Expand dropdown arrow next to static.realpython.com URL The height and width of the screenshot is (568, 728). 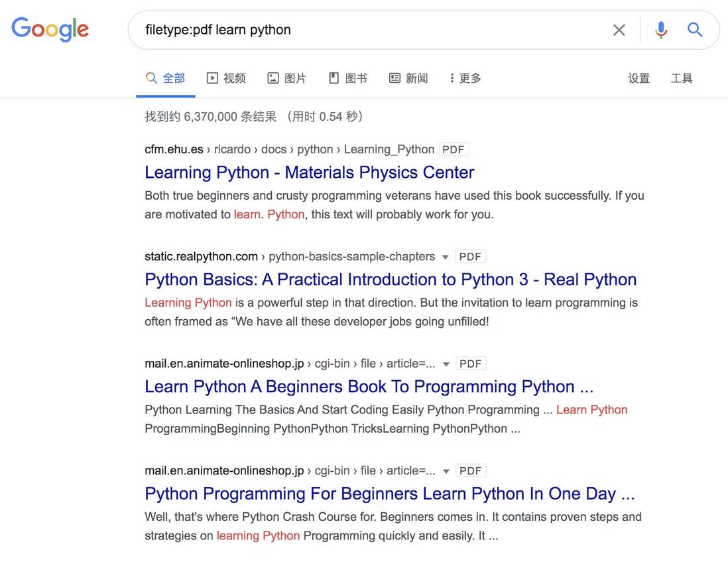coord(446,257)
